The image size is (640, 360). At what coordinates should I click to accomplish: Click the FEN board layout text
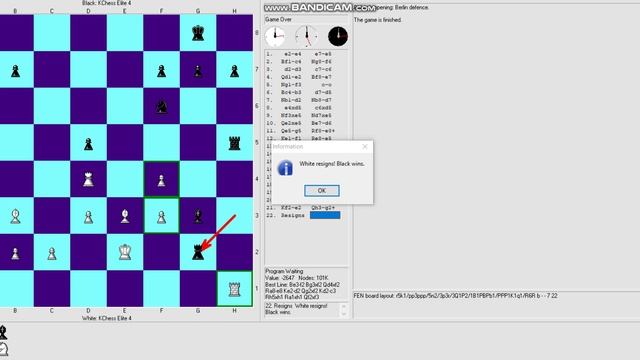tap(456, 296)
